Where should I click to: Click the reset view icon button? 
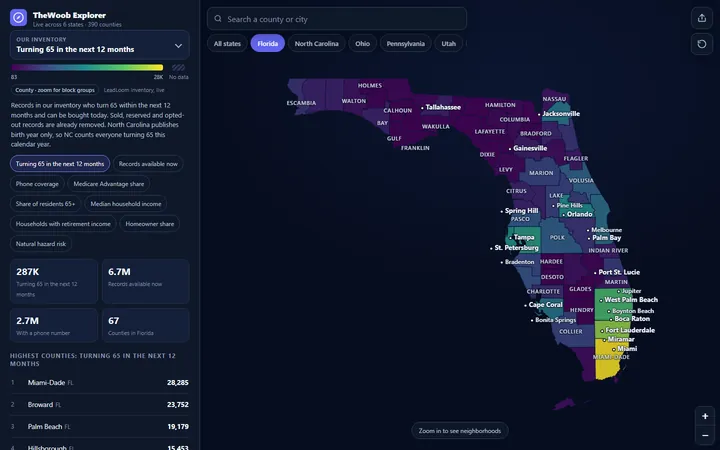tap(702, 44)
